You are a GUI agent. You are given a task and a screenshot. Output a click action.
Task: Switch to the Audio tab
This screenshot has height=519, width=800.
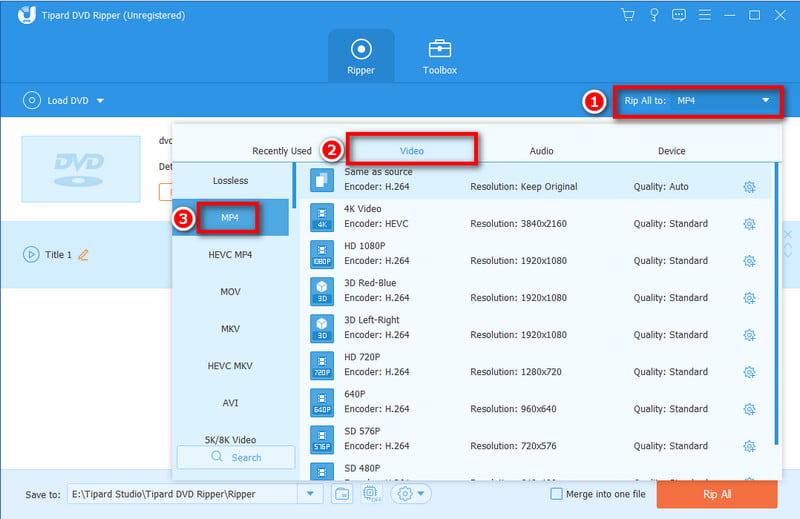point(541,151)
